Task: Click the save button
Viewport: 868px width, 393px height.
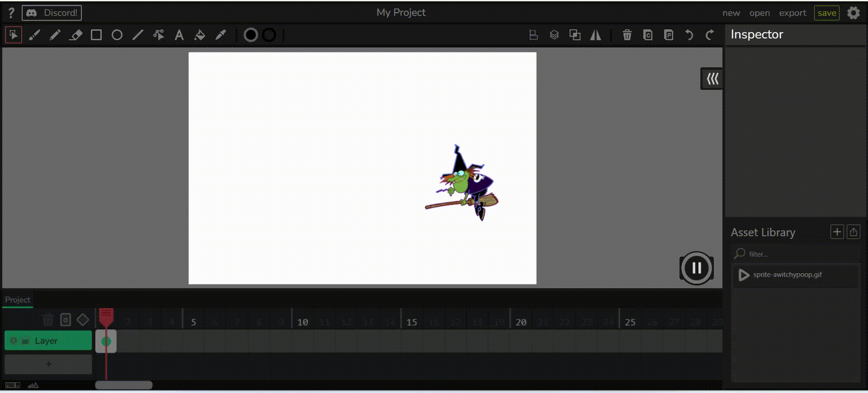Action: coord(826,13)
